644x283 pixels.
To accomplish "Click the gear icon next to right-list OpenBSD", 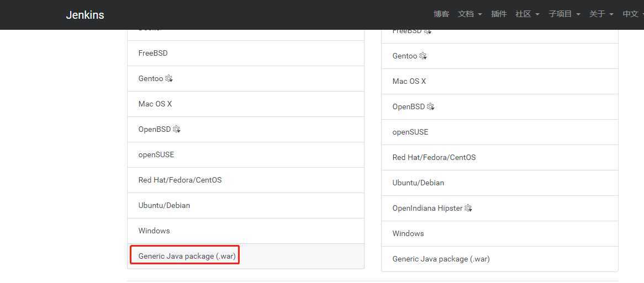I will pyautogui.click(x=431, y=107).
